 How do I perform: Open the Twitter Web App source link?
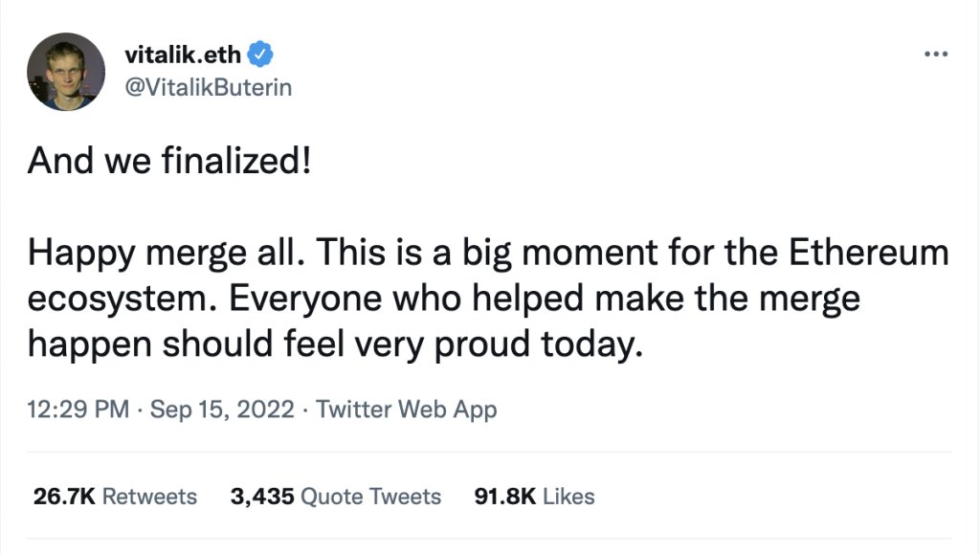(x=406, y=410)
